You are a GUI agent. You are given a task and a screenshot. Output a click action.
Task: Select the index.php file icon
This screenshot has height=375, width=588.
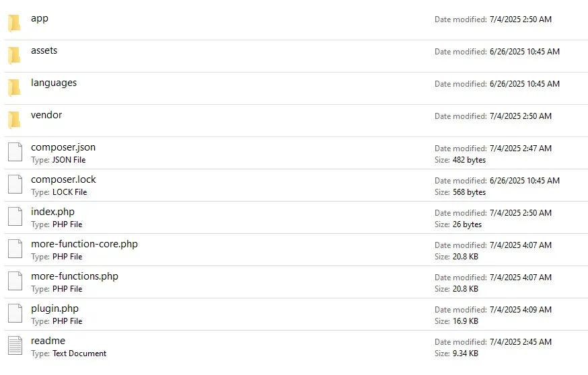pyautogui.click(x=15, y=216)
